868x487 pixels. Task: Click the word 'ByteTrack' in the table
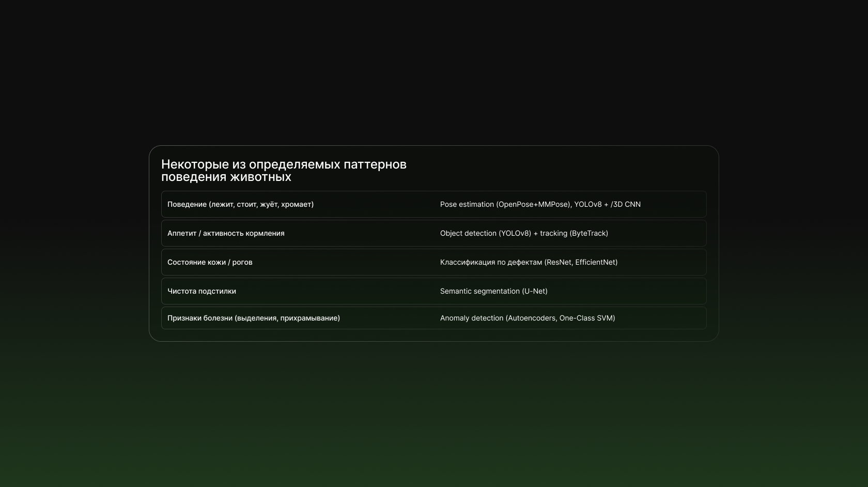pos(588,233)
